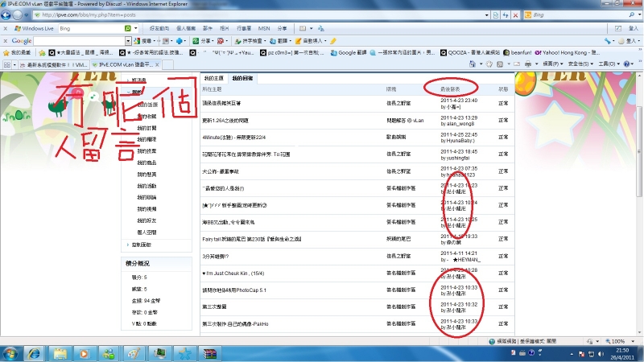Screen dimensions: 644x362
Task: Click the Internet Explorer back button
Action: click(x=9, y=15)
